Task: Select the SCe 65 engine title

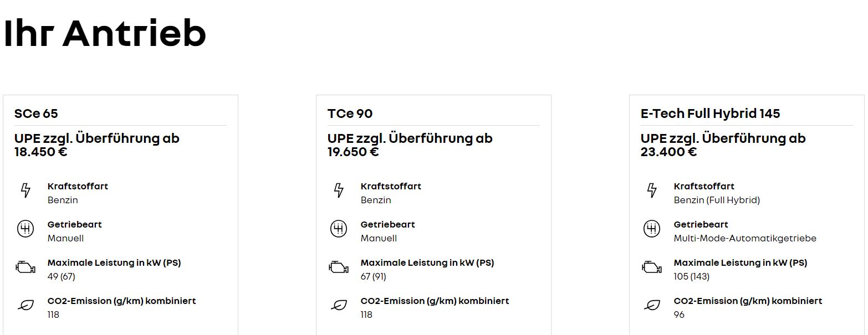Action: (36, 114)
